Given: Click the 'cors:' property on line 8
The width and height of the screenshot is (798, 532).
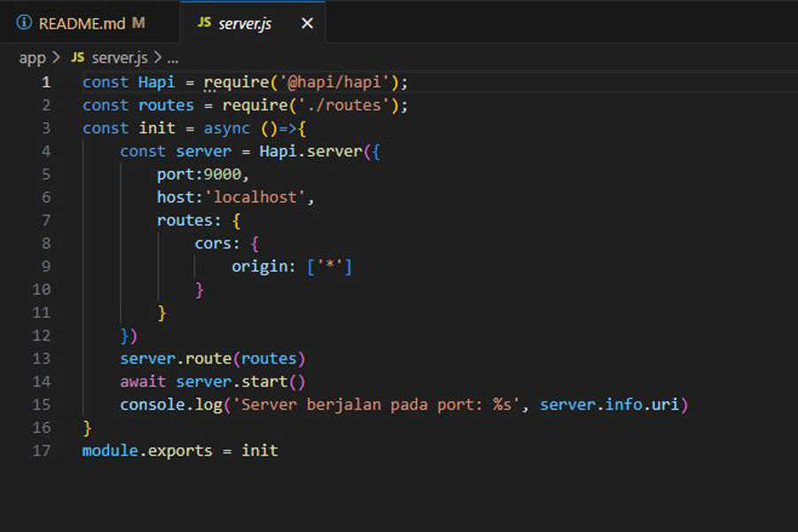Looking at the screenshot, I should pyautogui.click(x=217, y=243).
